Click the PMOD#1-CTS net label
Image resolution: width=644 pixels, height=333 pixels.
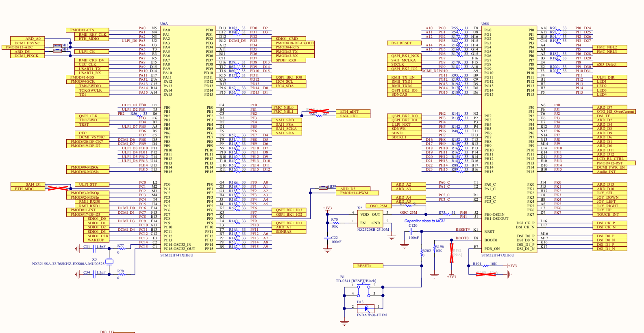click(x=87, y=30)
